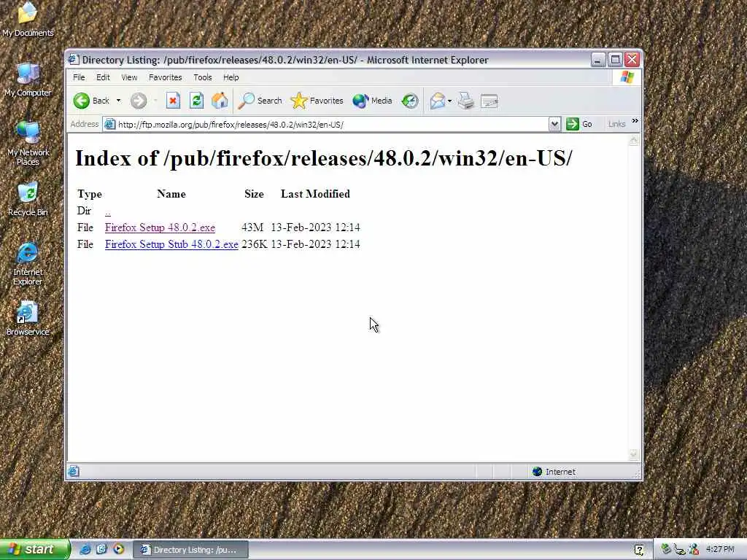Click the first system tray icon
The width and height of the screenshot is (747, 560).
coord(665,549)
